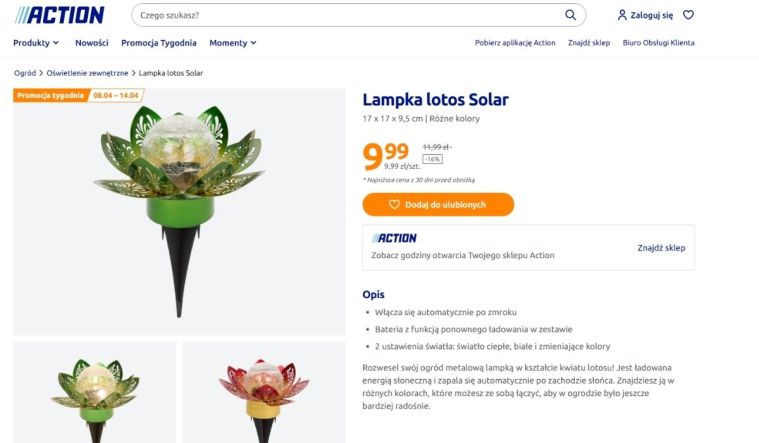This screenshot has height=443, width=759.
Task: Click the Ogród breadcrumb link
Action: [x=25, y=73]
